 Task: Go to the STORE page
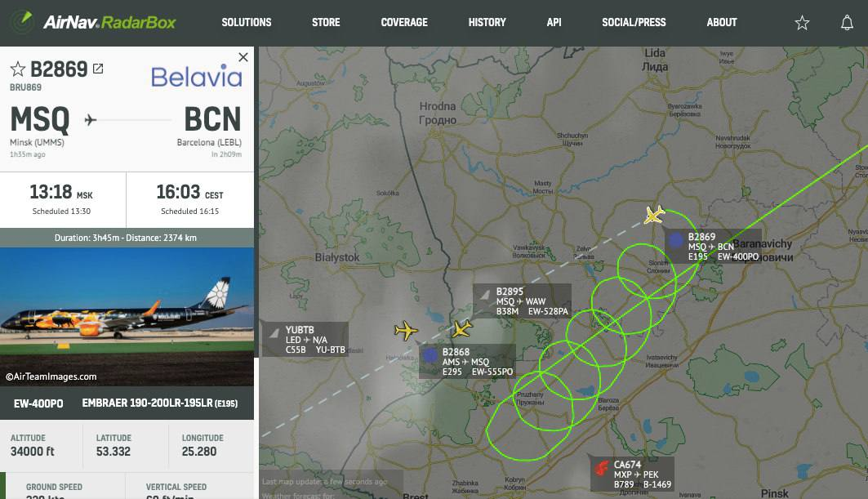326,23
